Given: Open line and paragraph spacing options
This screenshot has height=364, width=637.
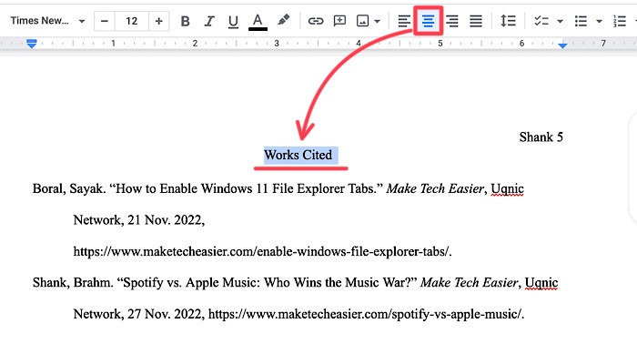Looking at the screenshot, I should pos(508,21).
